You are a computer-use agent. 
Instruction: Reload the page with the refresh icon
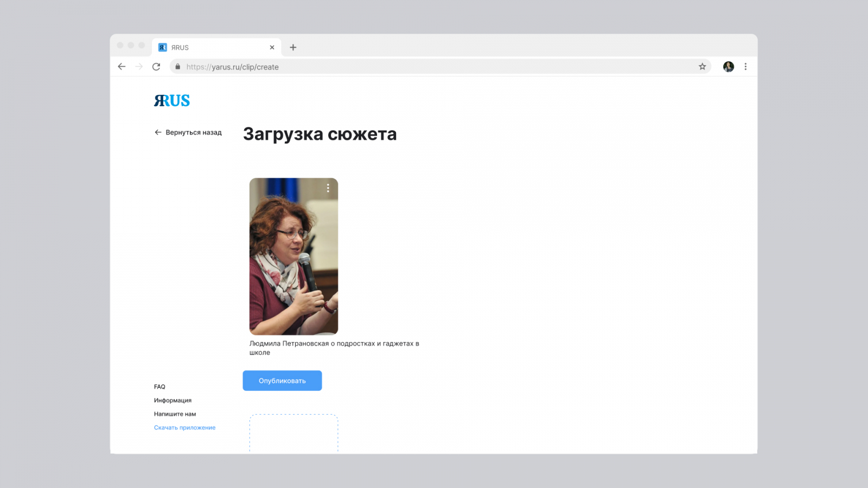click(156, 67)
